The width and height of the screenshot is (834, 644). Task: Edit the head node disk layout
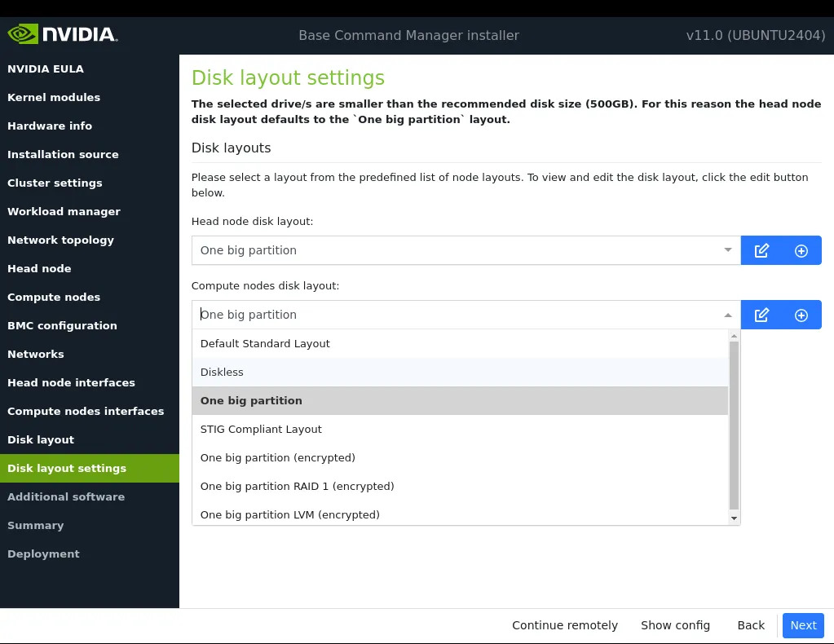761,250
